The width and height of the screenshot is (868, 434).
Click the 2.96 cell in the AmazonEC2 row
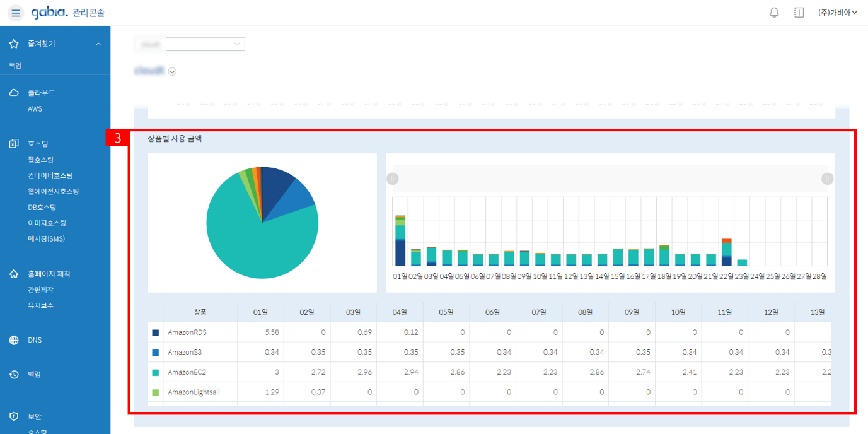[354, 373]
